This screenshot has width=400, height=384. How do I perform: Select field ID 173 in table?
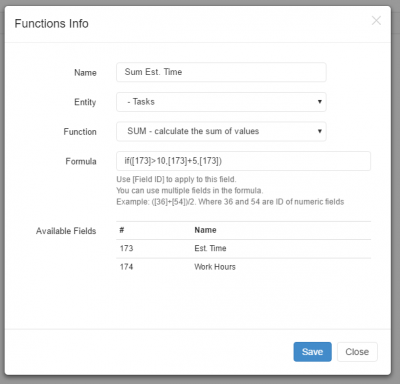click(126, 248)
